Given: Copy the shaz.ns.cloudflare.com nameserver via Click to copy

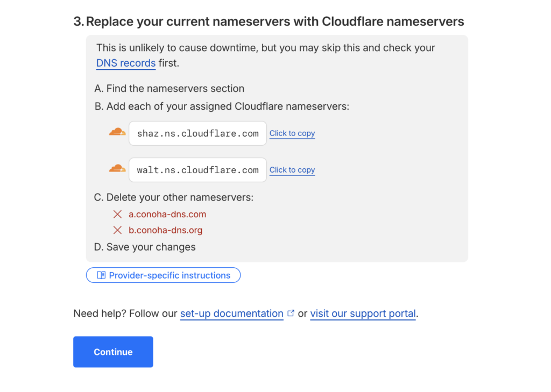Looking at the screenshot, I should click(292, 133).
